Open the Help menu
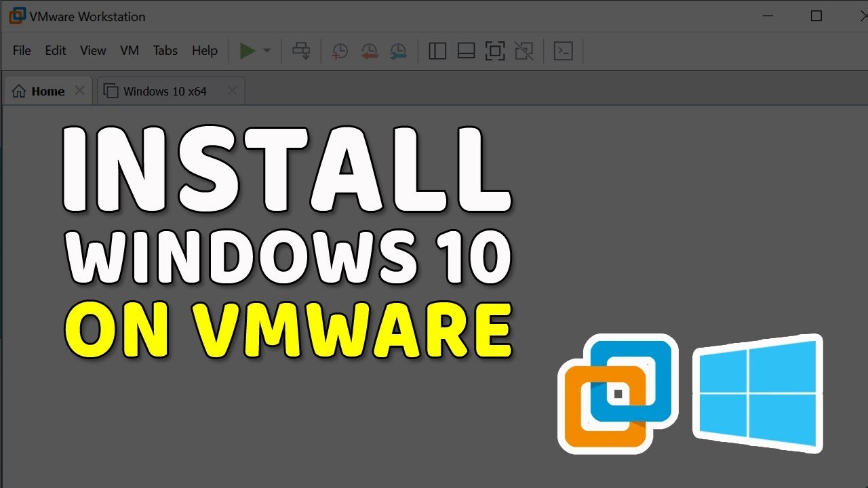Viewport: 868px width, 488px height. 205,51
